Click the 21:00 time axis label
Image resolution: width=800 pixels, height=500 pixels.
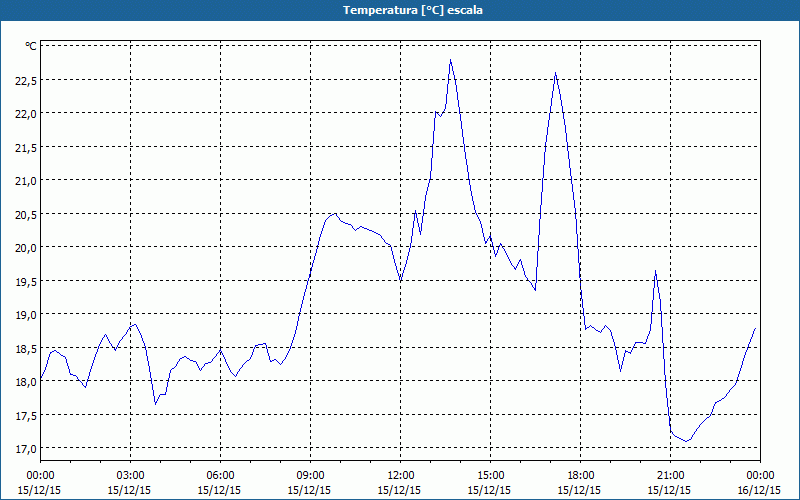670,476
